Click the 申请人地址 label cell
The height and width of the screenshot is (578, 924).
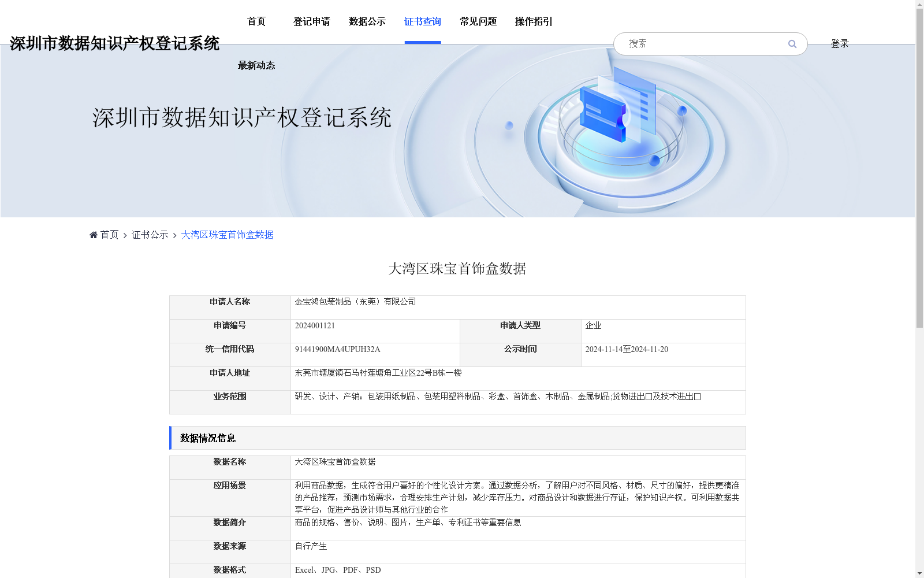230,379
